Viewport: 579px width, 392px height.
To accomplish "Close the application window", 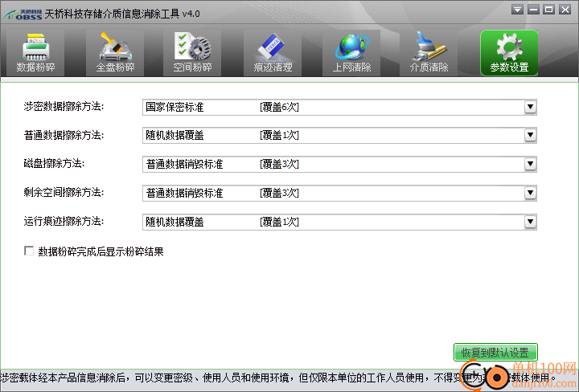I will (x=565, y=10).
